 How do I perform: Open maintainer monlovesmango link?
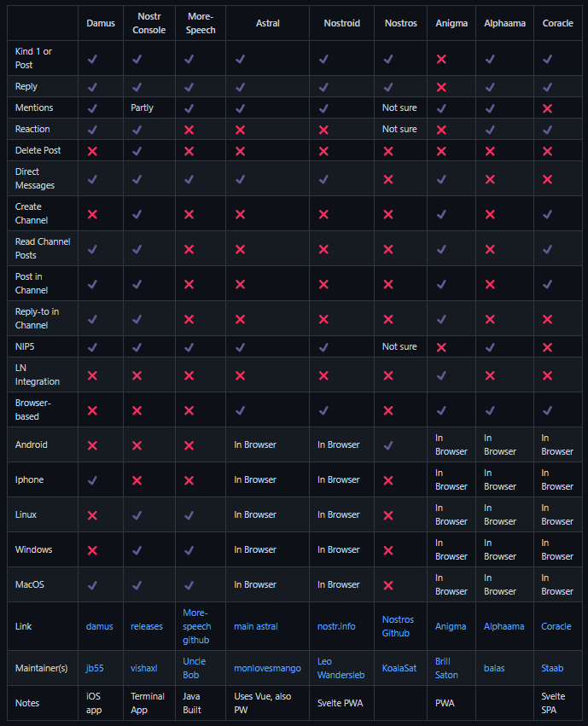267,668
